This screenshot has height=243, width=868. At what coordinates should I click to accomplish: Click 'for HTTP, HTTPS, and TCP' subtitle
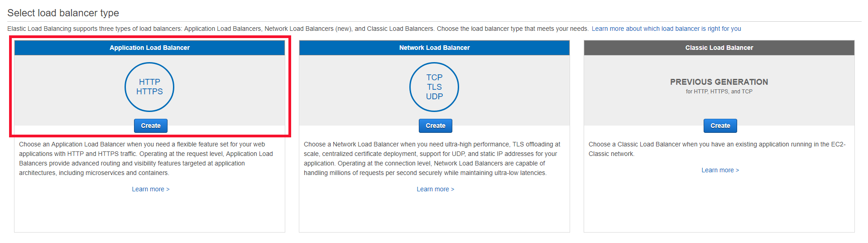tap(719, 92)
